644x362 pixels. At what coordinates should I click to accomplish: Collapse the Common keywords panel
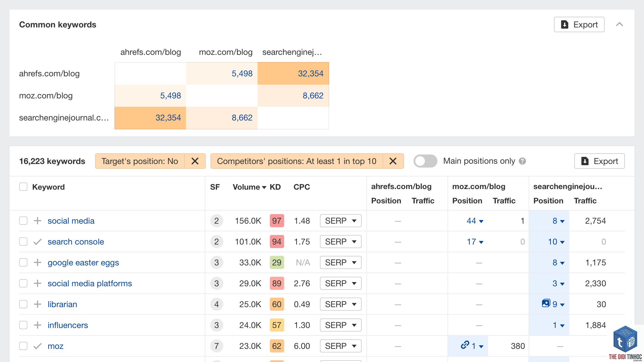point(619,24)
